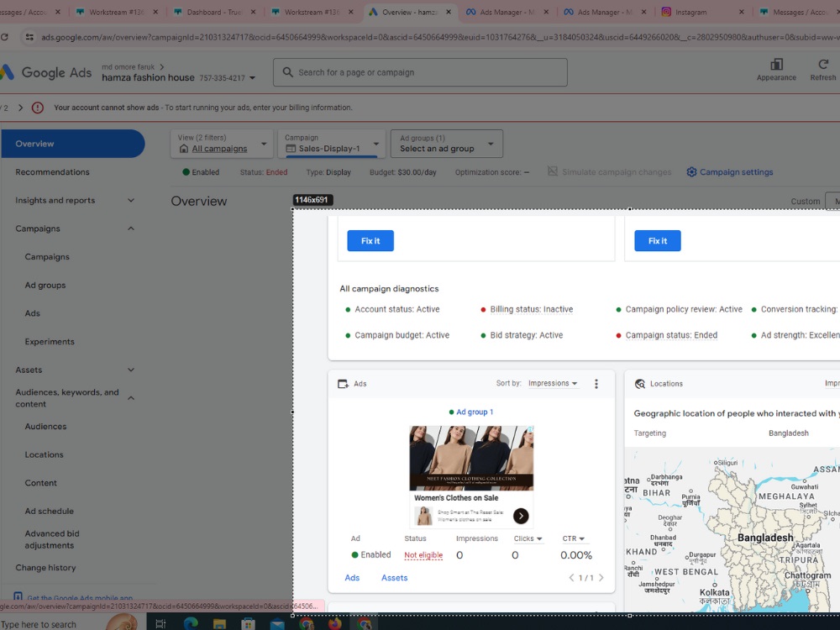
Task: Open the Sort by Impressions dropdown
Action: pyautogui.click(x=553, y=384)
